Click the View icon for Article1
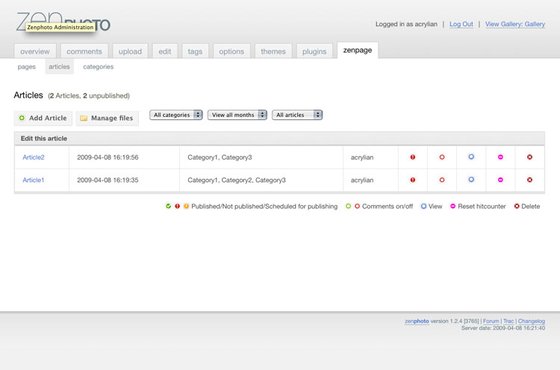This screenshot has width=560, height=370. point(471,180)
